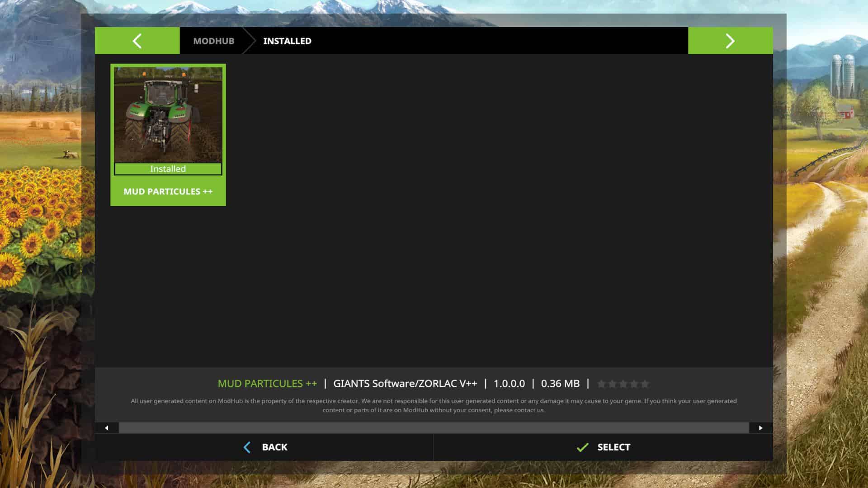Click the green next page arrow button
The height and width of the screenshot is (488, 868).
click(x=730, y=41)
